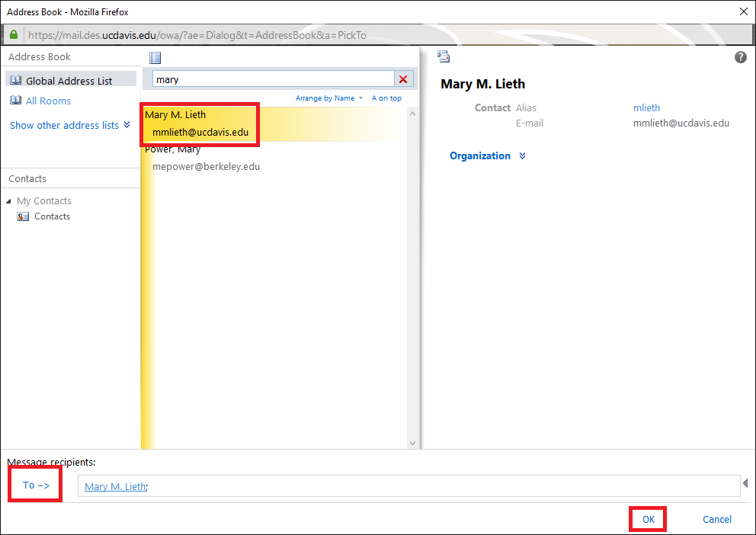Click the Mary M. Lieth recipient link
Image resolution: width=756 pixels, height=535 pixels.
click(x=115, y=487)
